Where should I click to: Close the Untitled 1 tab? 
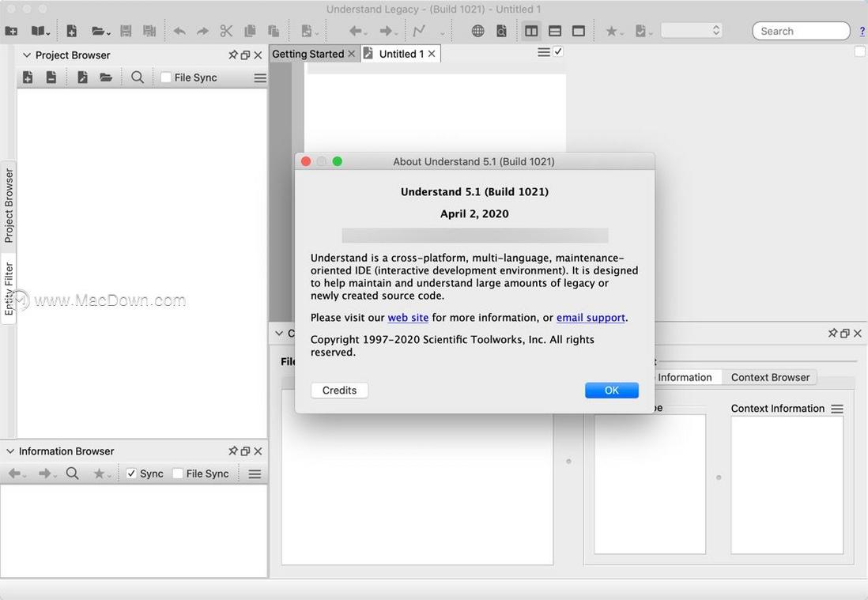tap(432, 54)
